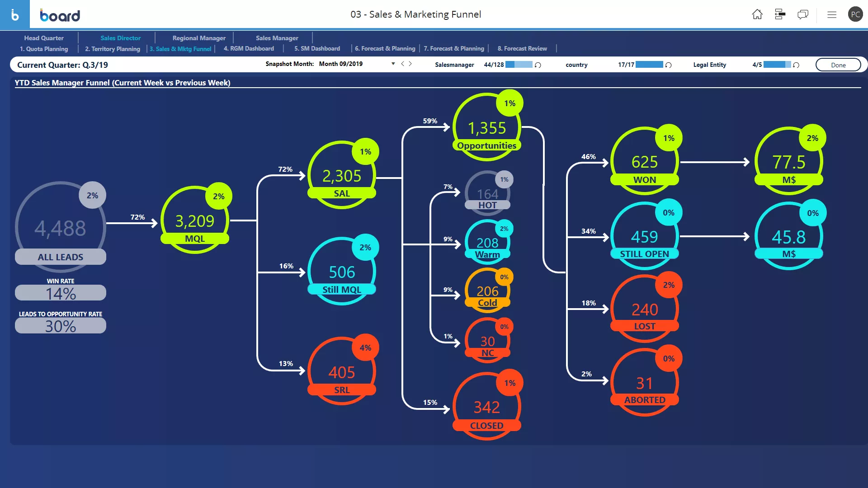Click the 1. Quota Planning tab
The image size is (868, 488).
coord(45,48)
